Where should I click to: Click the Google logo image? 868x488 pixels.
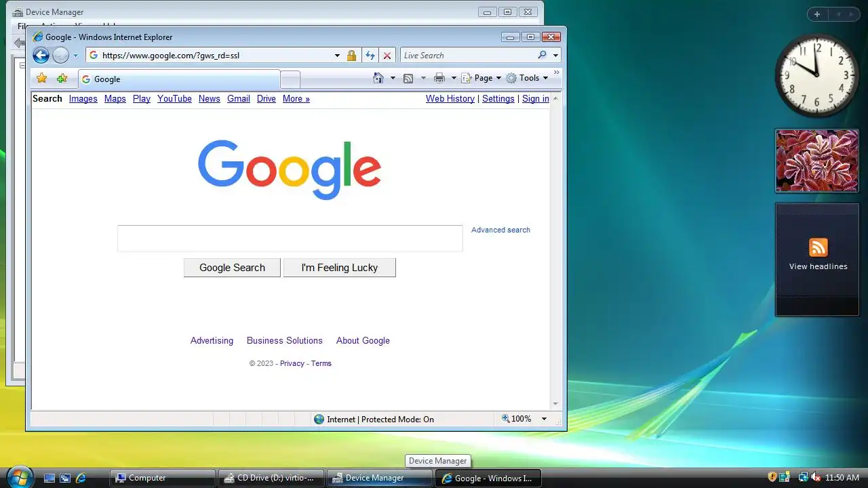coord(290,169)
